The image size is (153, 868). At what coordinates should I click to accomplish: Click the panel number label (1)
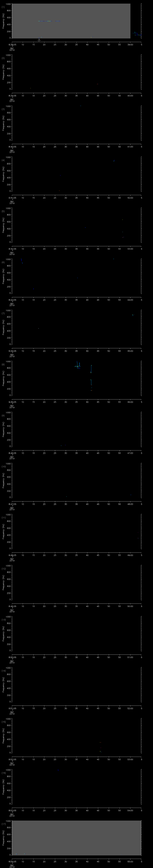click(3, 7)
